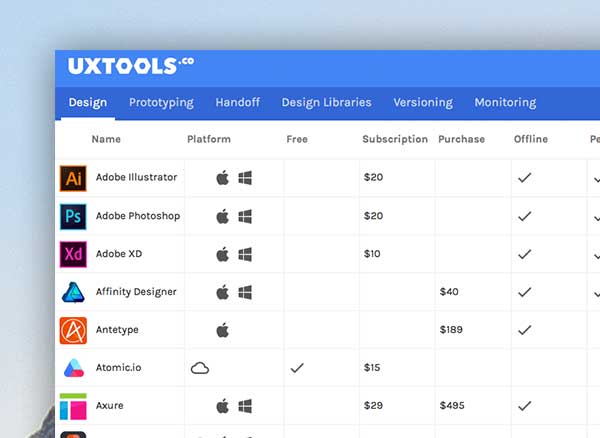Open the Adobe XD name link
This screenshot has width=600, height=438.
[119, 254]
